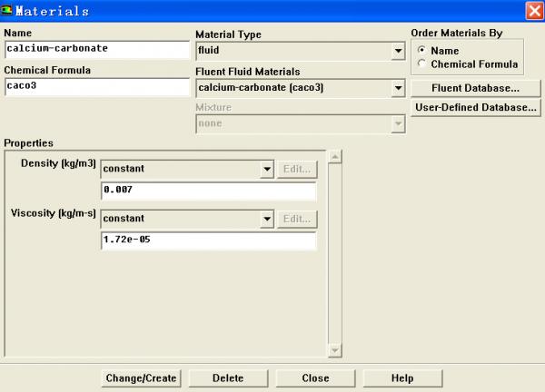Click the Density value field
The image size is (545, 392).
click(x=208, y=191)
